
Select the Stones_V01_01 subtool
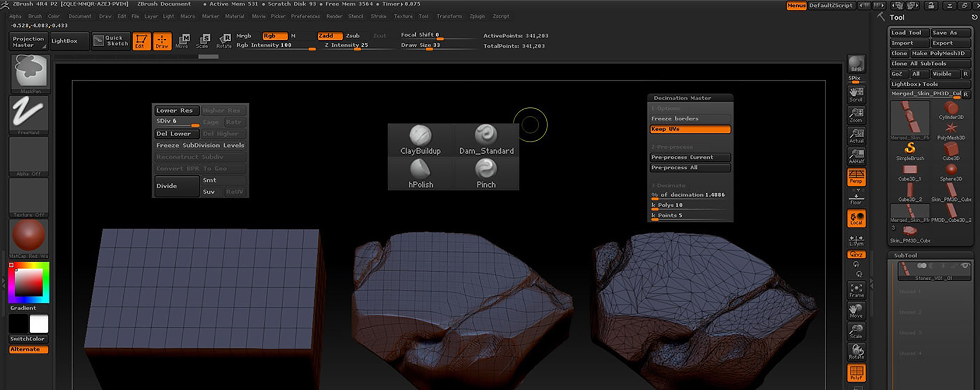(x=934, y=271)
